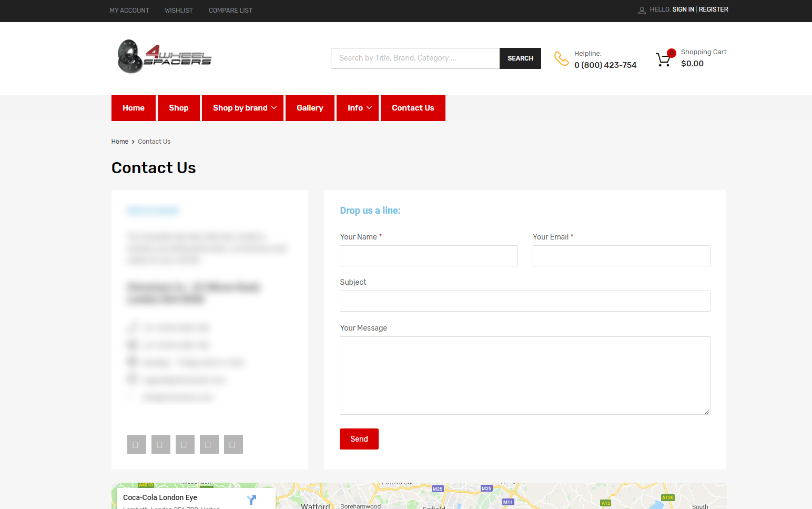Click the black Search button

click(x=520, y=58)
